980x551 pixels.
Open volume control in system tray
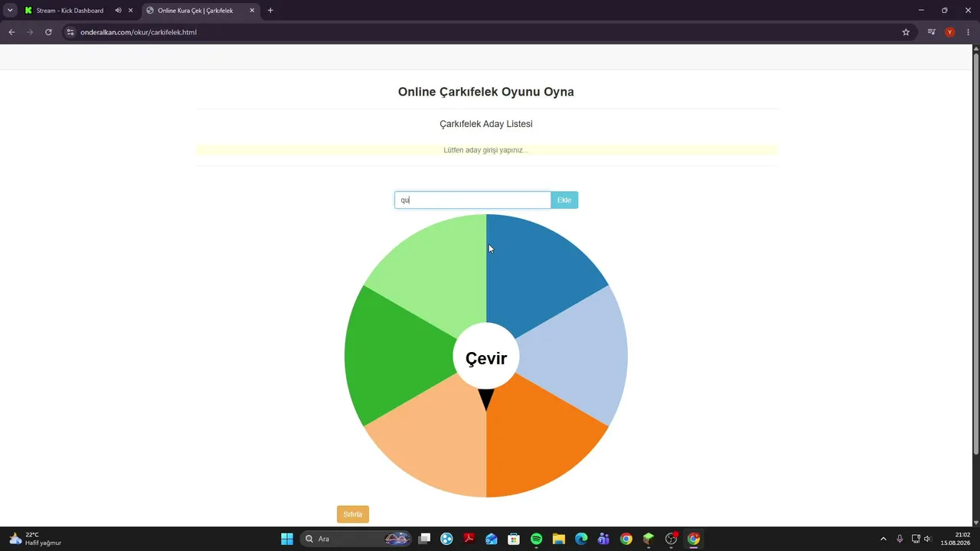point(927,539)
